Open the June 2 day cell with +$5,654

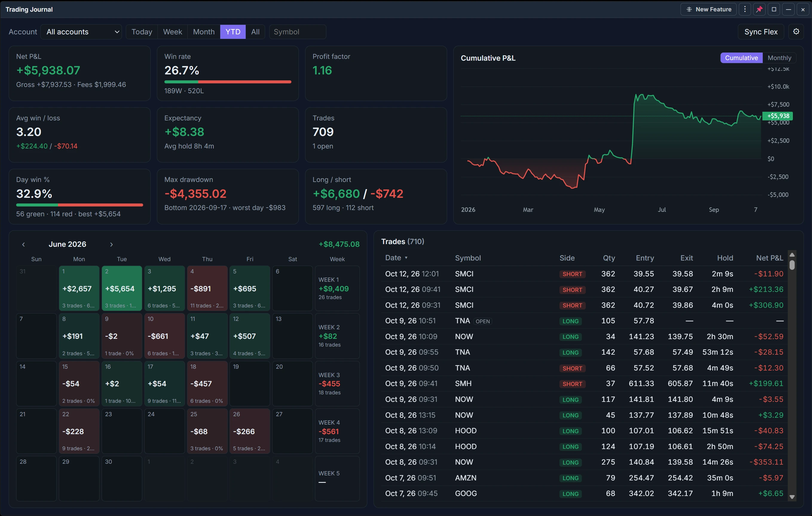(122, 288)
